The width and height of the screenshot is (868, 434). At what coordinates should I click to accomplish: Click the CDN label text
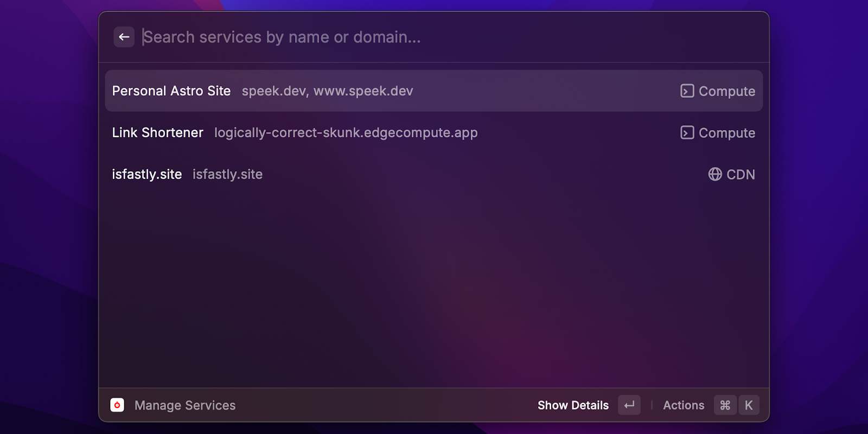(741, 174)
